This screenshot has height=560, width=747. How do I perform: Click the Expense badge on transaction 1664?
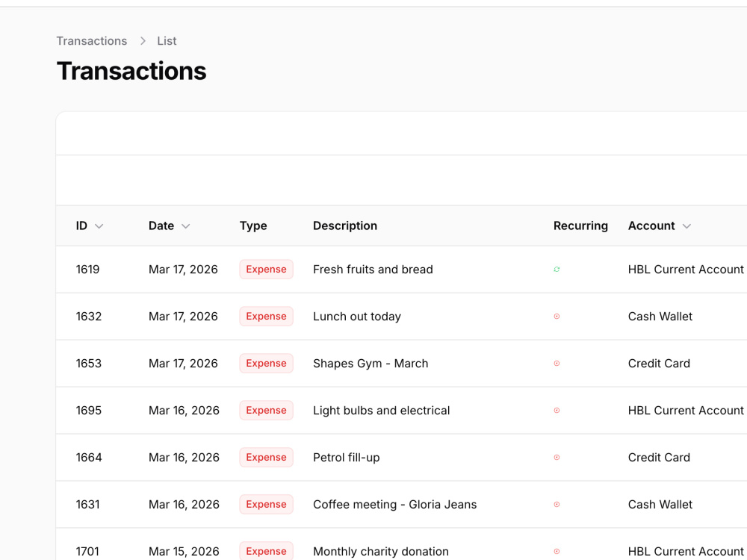pyautogui.click(x=267, y=458)
